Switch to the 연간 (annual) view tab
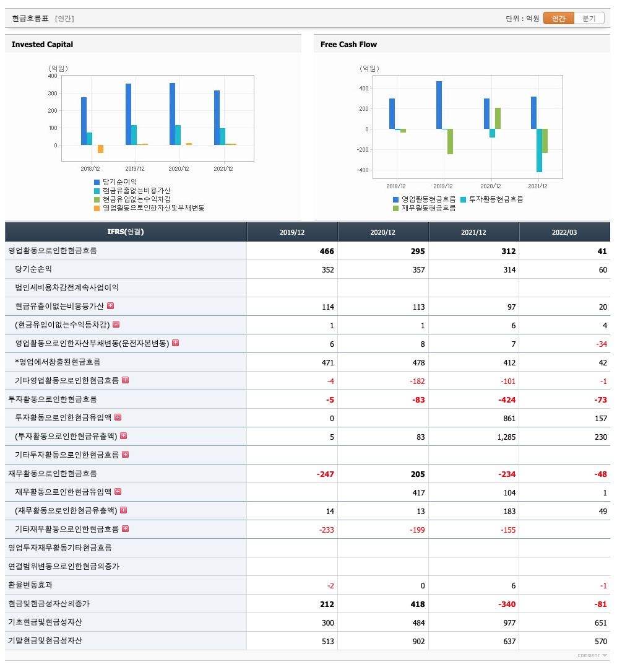The image size is (617, 672). (x=558, y=18)
